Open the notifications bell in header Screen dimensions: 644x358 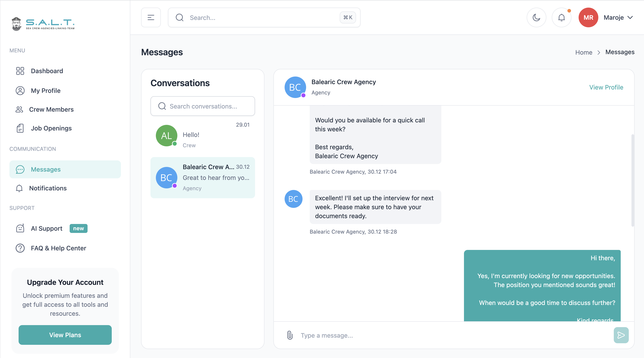pos(562,17)
